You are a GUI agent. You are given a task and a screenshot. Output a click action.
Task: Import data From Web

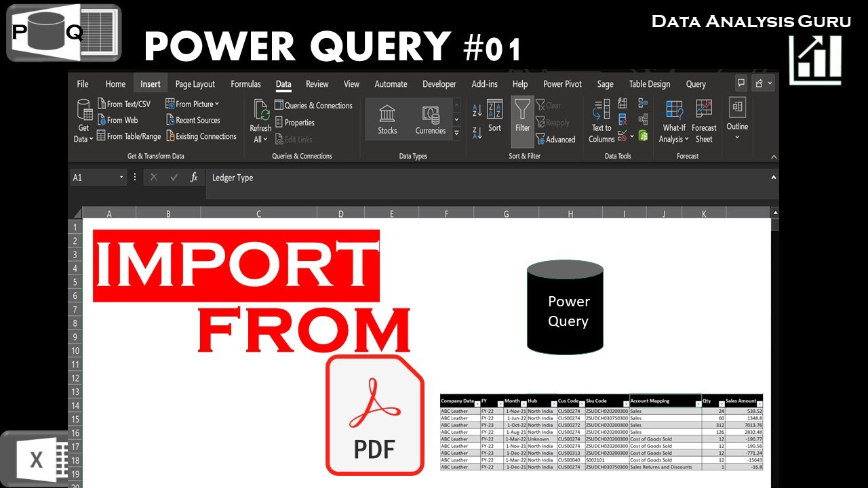point(117,120)
